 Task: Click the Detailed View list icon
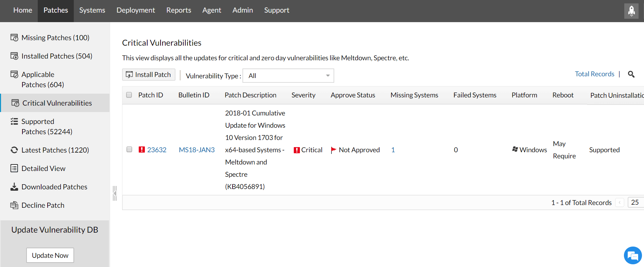pyautogui.click(x=14, y=169)
